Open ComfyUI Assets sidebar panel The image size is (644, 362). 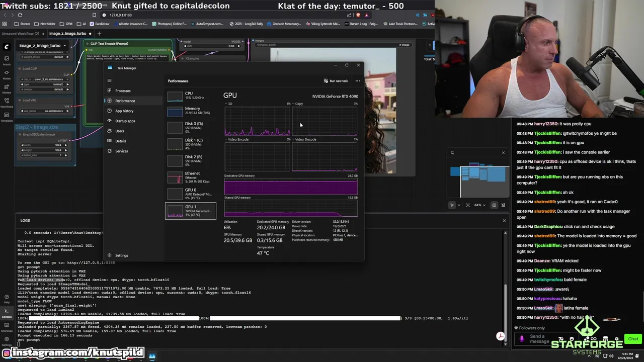coord(7,60)
